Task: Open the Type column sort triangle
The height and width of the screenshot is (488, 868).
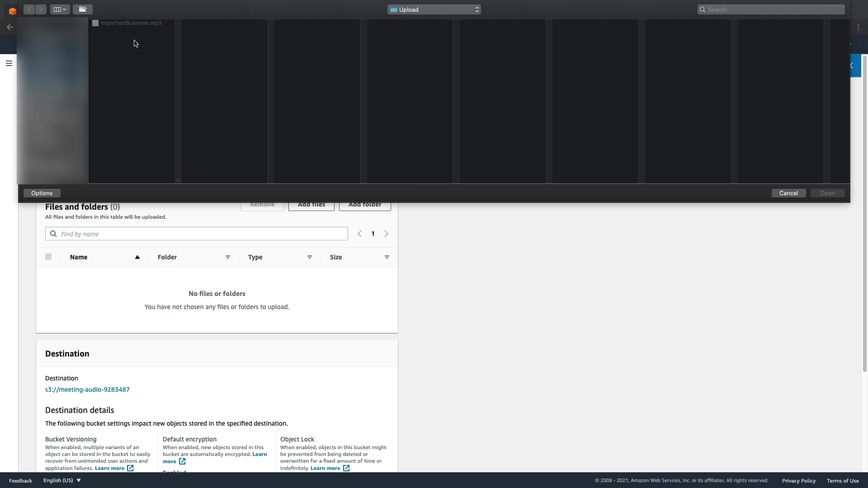Action: pyautogui.click(x=310, y=258)
